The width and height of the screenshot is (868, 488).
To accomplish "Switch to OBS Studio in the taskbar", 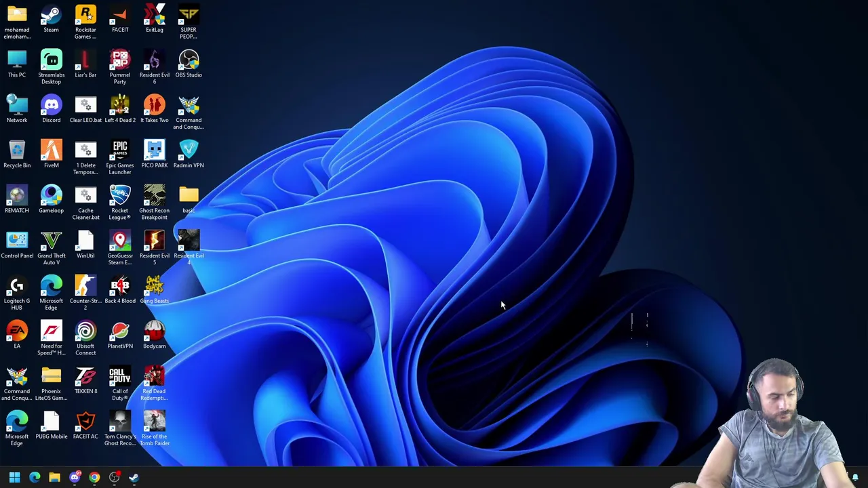I will (114, 478).
